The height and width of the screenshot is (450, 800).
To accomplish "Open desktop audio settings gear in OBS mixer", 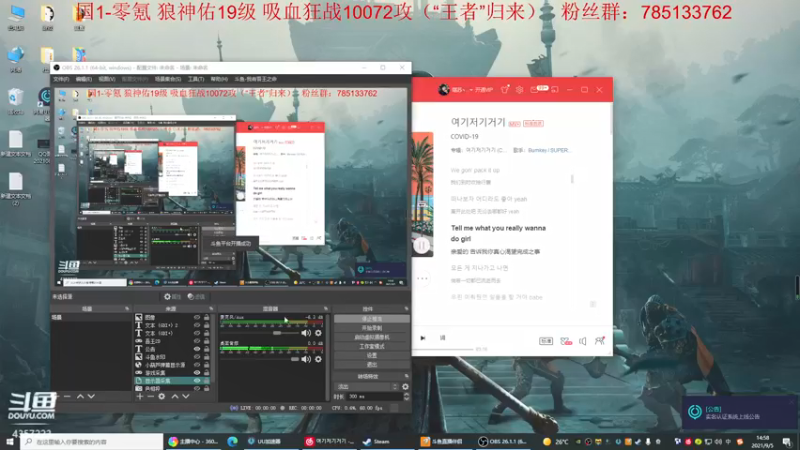I will coord(318,359).
